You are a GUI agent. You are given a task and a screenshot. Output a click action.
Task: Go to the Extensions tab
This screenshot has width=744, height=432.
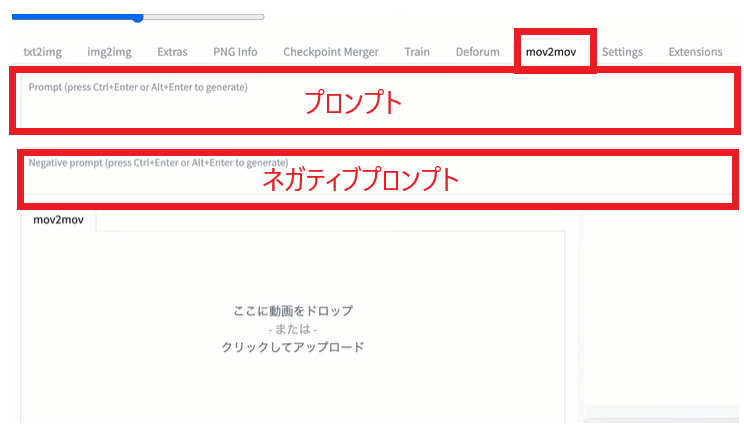695,52
